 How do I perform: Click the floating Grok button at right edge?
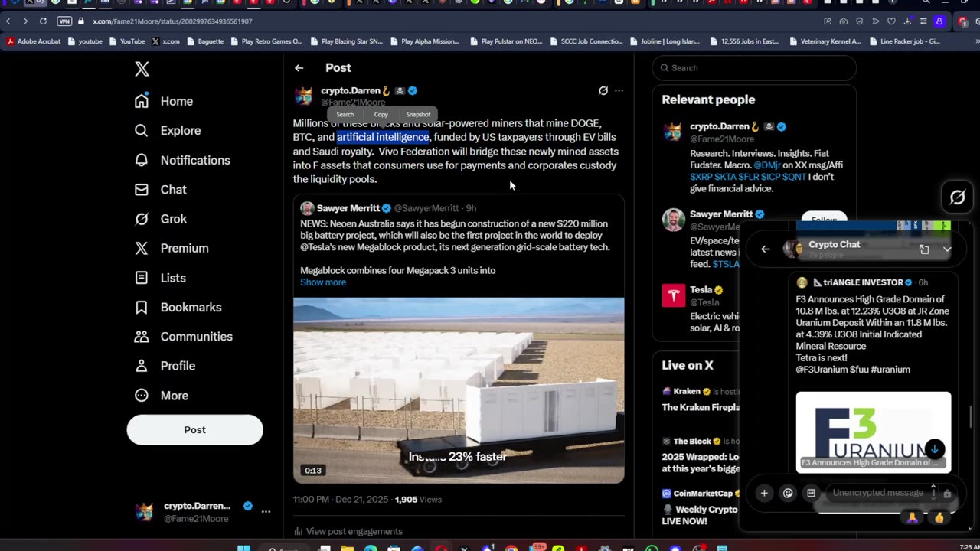pyautogui.click(x=957, y=197)
